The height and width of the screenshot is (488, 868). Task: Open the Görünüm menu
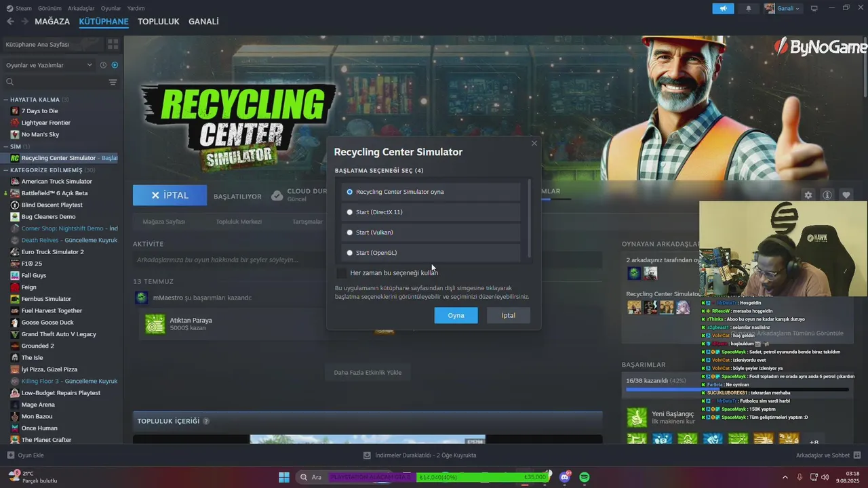pyautogui.click(x=50, y=8)
